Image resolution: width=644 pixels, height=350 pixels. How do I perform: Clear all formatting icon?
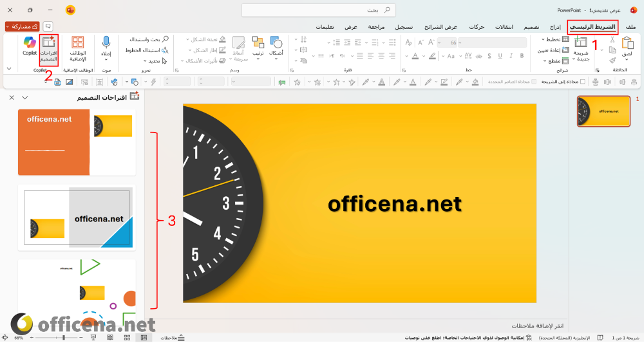(409, 42)
